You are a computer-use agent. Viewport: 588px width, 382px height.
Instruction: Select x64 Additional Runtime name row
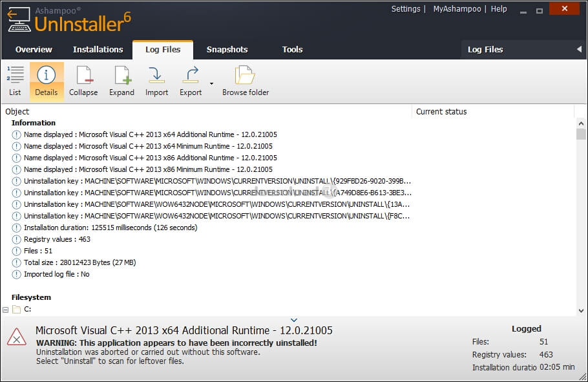click(151, 134)
